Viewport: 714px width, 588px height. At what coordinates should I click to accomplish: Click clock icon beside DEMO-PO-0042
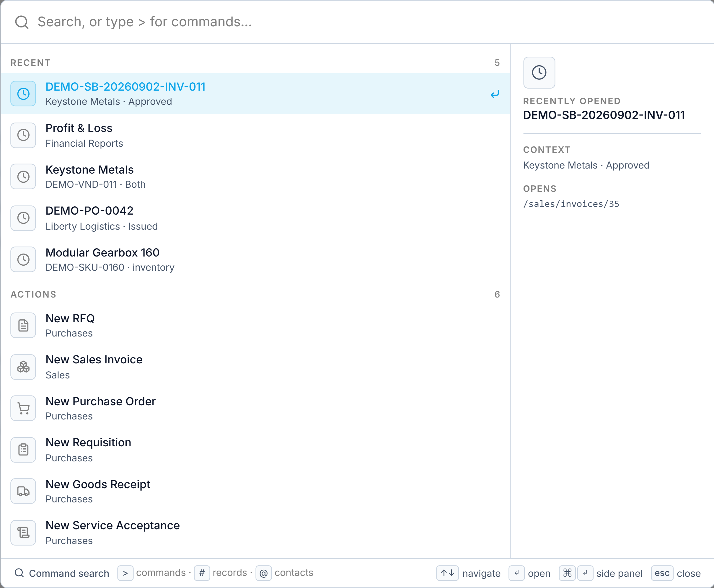click(23, 218)
